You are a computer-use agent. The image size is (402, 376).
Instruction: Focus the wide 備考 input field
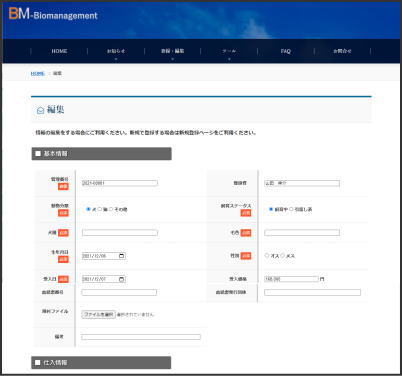141,337
